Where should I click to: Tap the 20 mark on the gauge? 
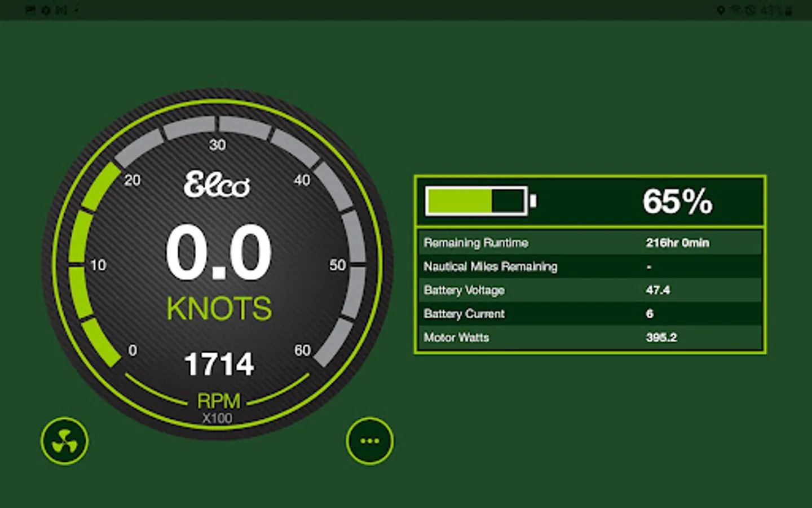pos(133,181)
